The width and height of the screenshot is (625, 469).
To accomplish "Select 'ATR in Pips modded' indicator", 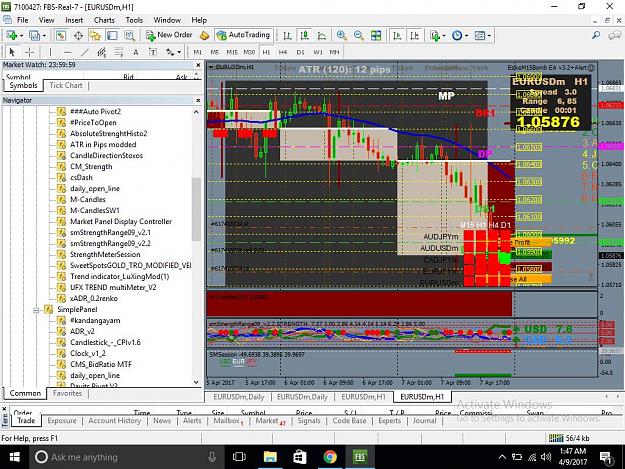I will (103, 145).
